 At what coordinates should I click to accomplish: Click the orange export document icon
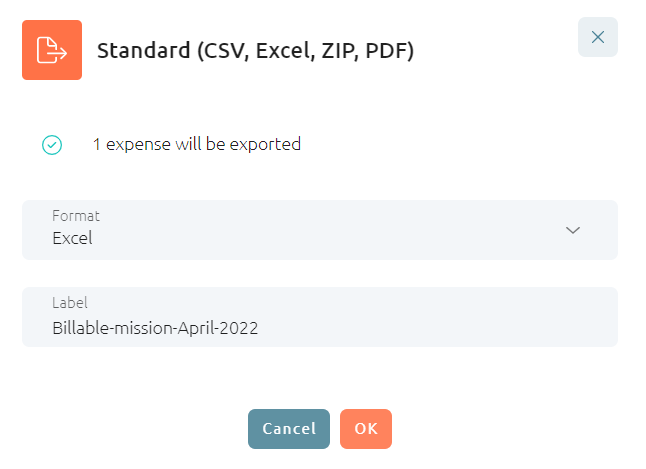52,50
